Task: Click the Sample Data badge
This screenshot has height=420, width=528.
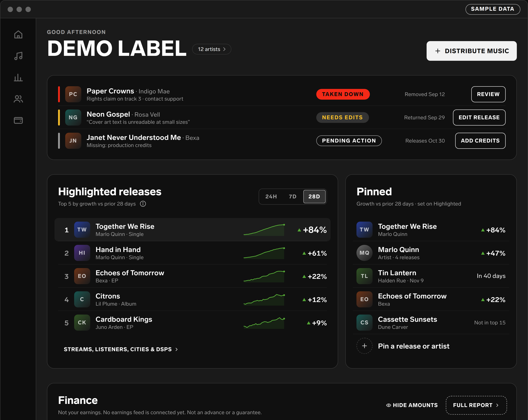Action: click(x=493, y=9)
